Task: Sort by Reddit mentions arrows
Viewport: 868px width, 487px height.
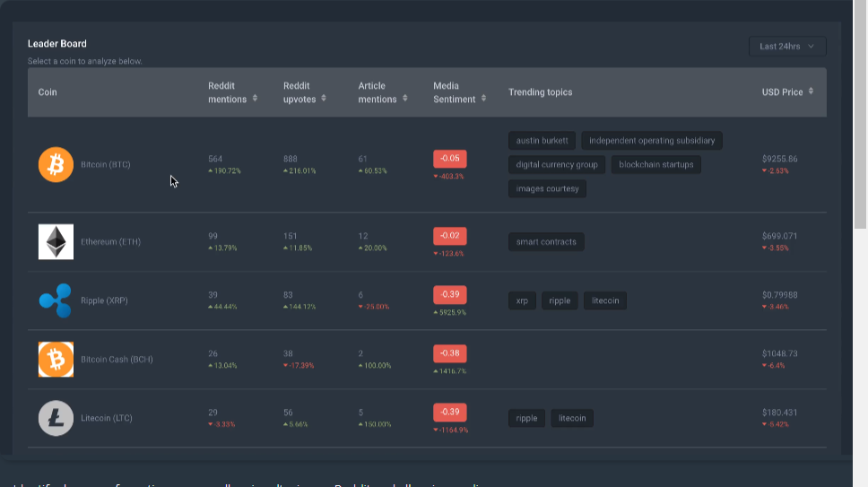Action: coord(256,98)
